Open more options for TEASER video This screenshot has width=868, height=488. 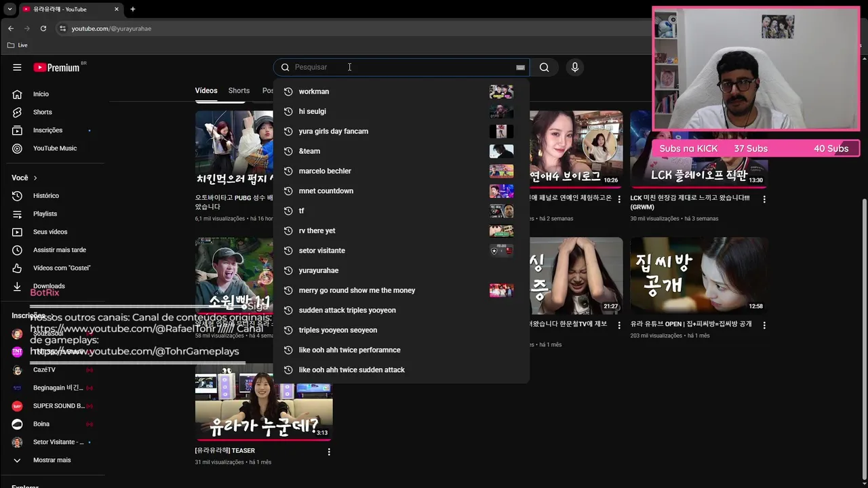[329, 451]
